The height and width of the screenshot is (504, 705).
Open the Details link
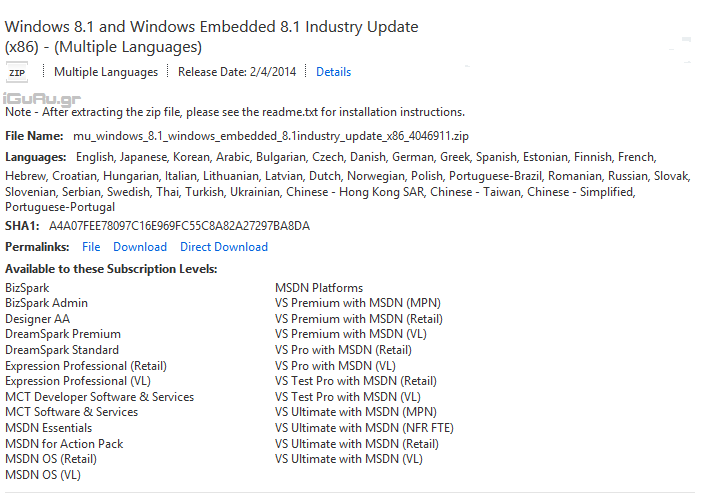click(333, 72)
